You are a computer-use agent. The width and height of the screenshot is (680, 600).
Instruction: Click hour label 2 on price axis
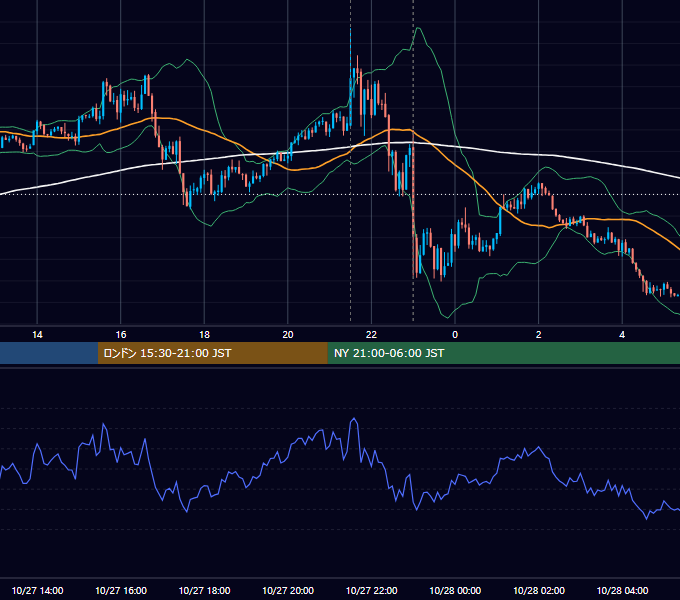pos(539,335)
